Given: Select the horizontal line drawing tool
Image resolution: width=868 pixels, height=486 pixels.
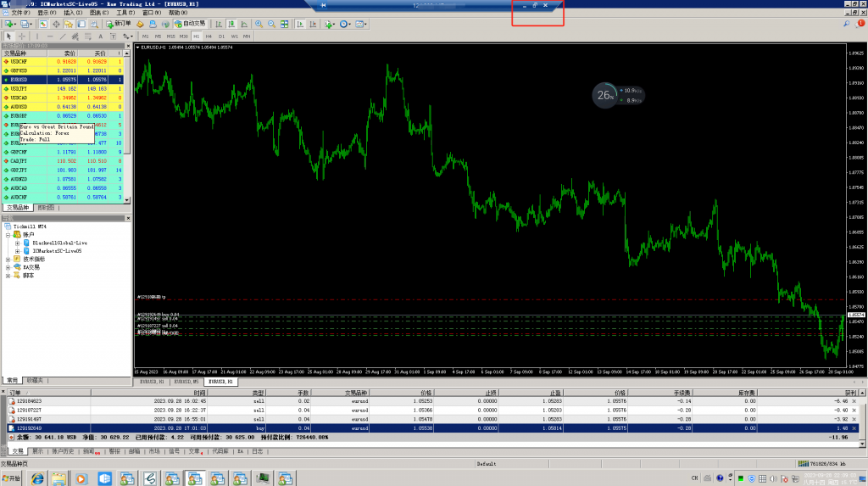Looking at the screenshot, I should [50, 36].
